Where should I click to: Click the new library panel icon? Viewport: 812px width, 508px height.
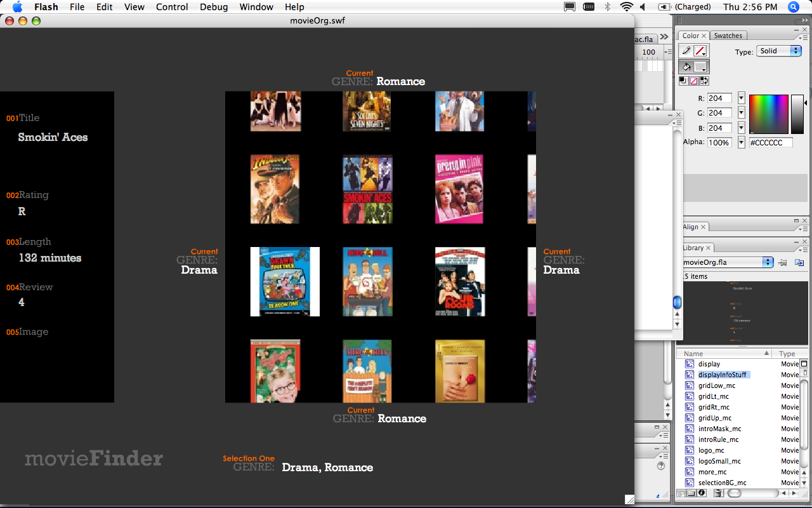pos(799,262)
